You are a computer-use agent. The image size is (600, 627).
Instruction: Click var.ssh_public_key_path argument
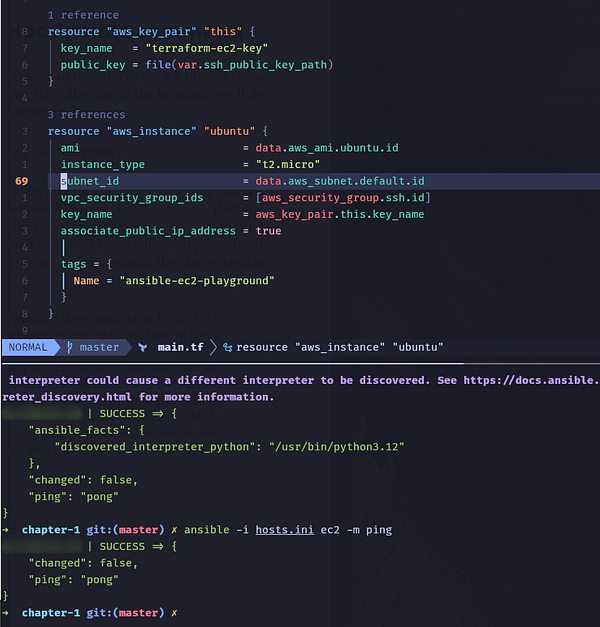[252, 65]
